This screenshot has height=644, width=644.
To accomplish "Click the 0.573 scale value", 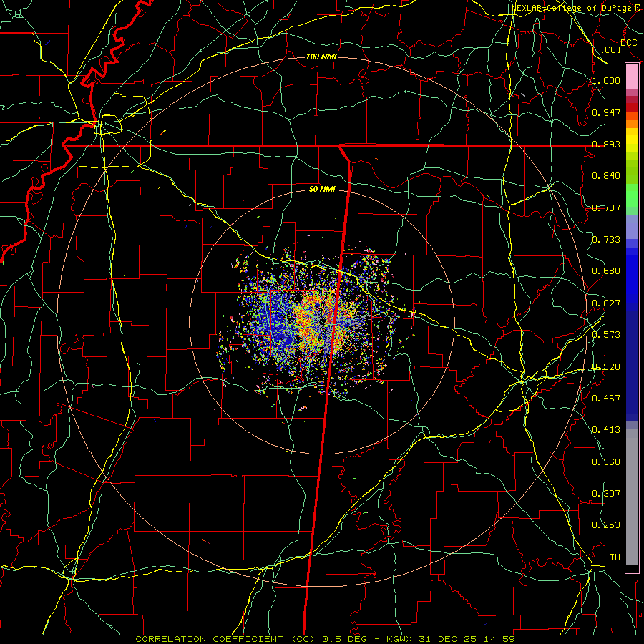I will (x=606, y=335).
